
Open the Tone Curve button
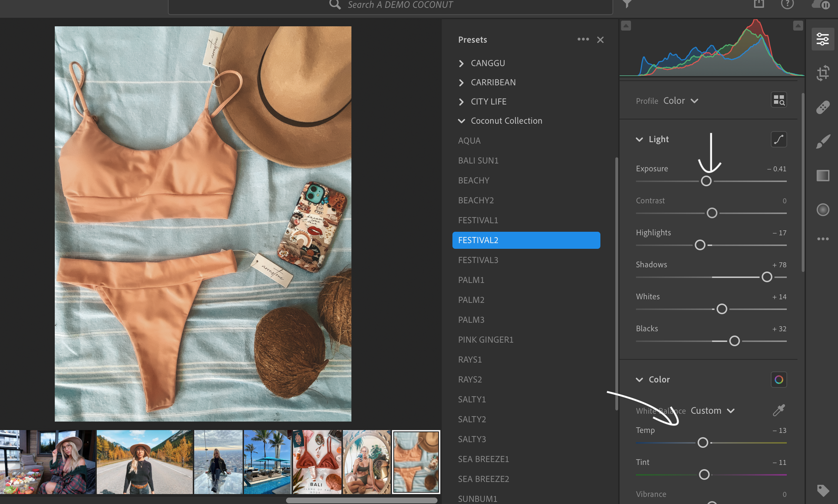(779, 139)
